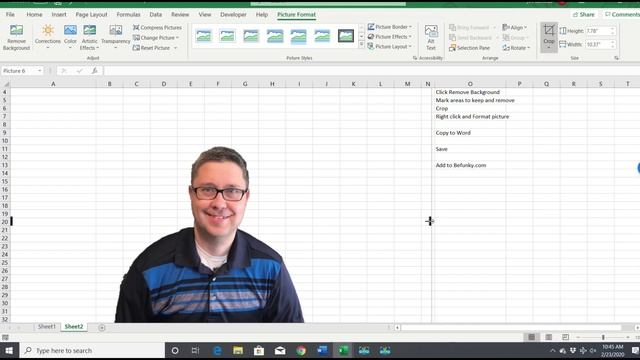Switch to Sheet1 tab

[x=47, y=327]
